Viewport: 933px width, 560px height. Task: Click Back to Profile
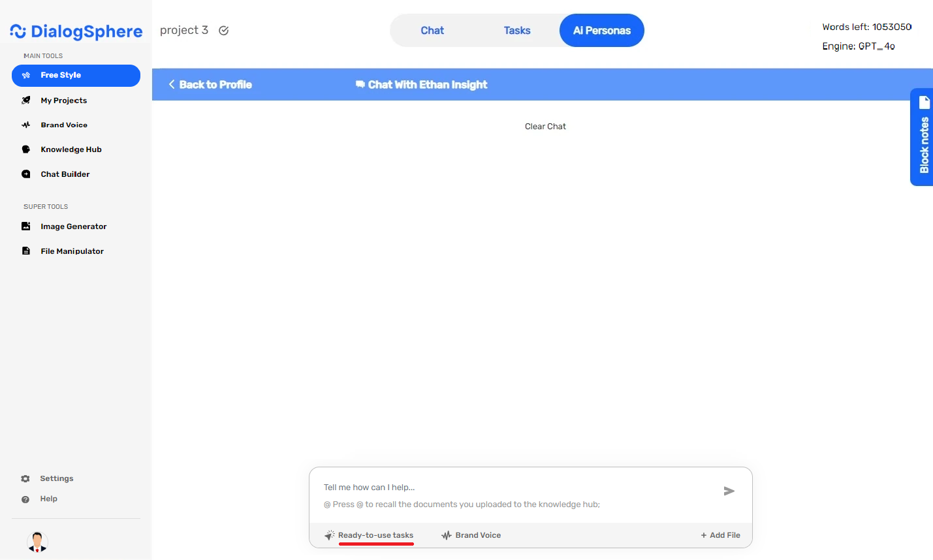click(210, 85)
